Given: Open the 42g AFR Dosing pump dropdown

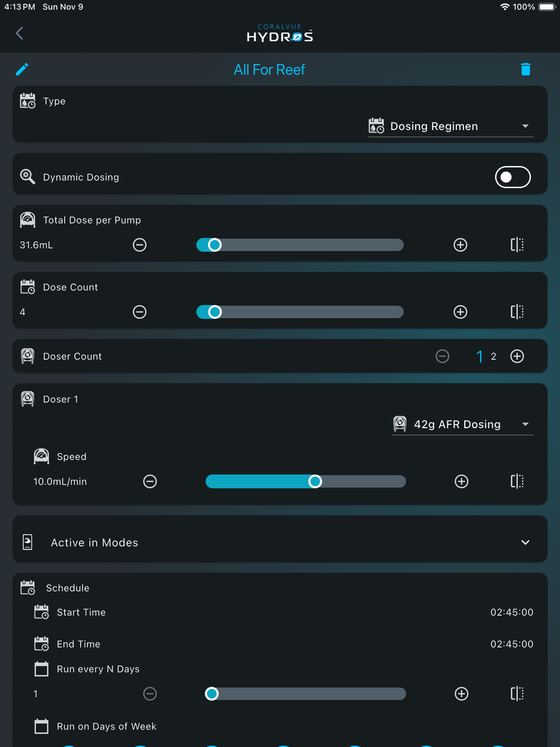Looking at the screenshot, I should click(x=462, y=425).
